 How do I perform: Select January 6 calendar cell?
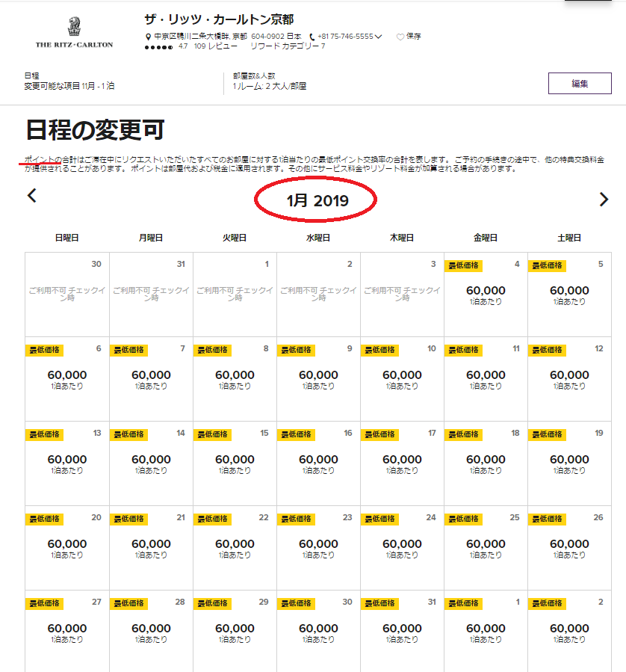[67, 379]
